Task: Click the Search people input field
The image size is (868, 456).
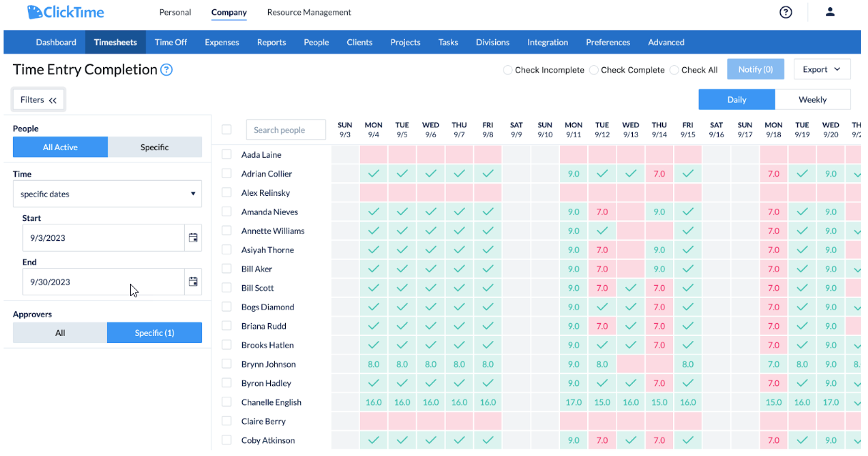Action: (286, 129)
